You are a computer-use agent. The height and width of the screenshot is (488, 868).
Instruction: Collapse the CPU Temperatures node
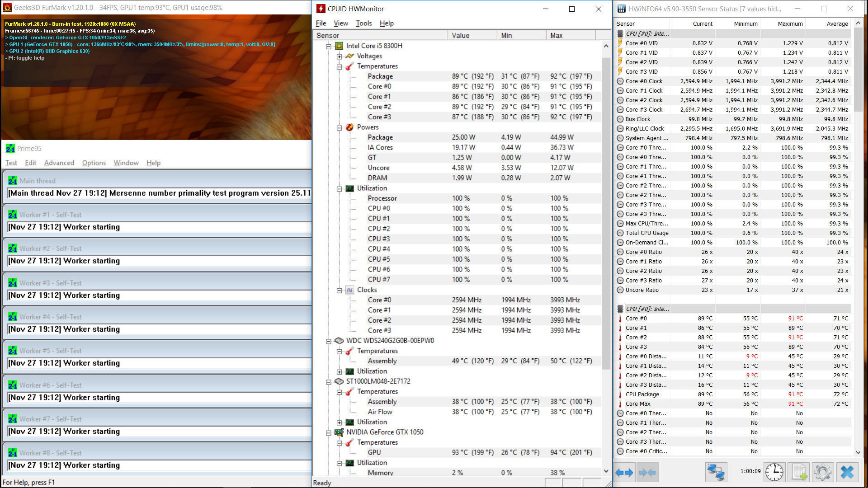click(x=339, y=66)
